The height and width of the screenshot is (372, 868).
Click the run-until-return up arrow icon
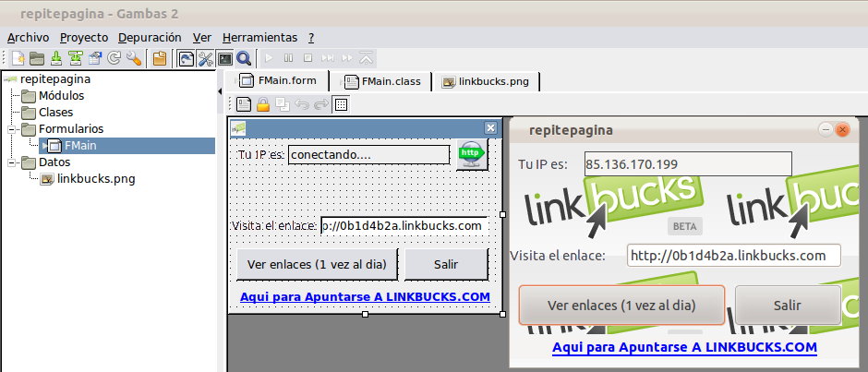367,58
